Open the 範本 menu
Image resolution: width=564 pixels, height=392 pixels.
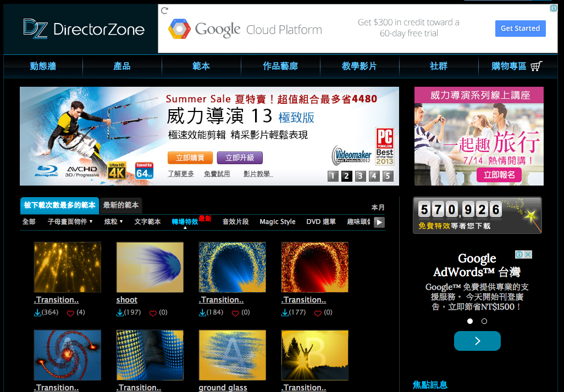click(x=201, y=66)
